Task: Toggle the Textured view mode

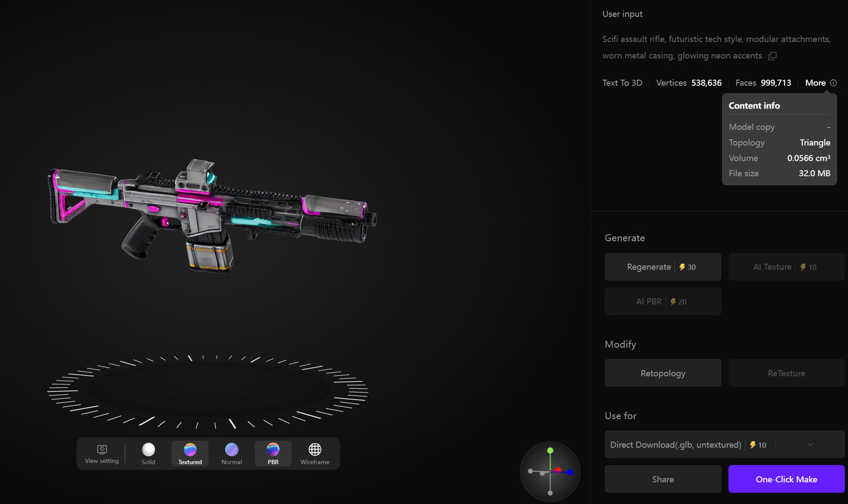Action: (190, 454)
